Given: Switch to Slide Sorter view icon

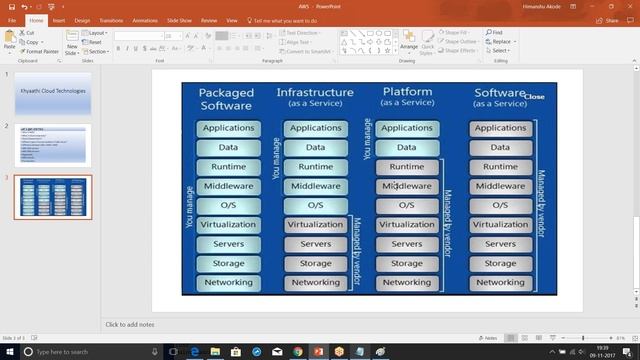Looking at the screenshot, I should tap(525, 338).
